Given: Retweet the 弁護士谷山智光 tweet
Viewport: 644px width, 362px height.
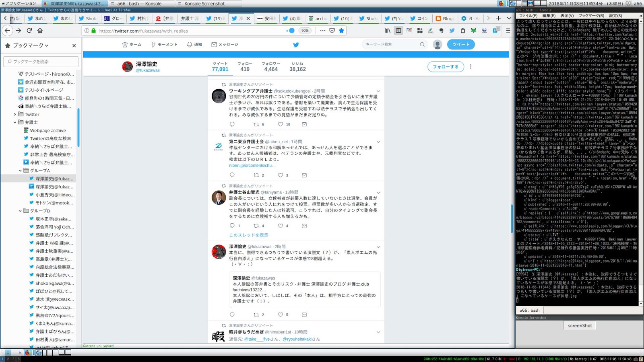Looking at the screenshot, I should point(256,226).
